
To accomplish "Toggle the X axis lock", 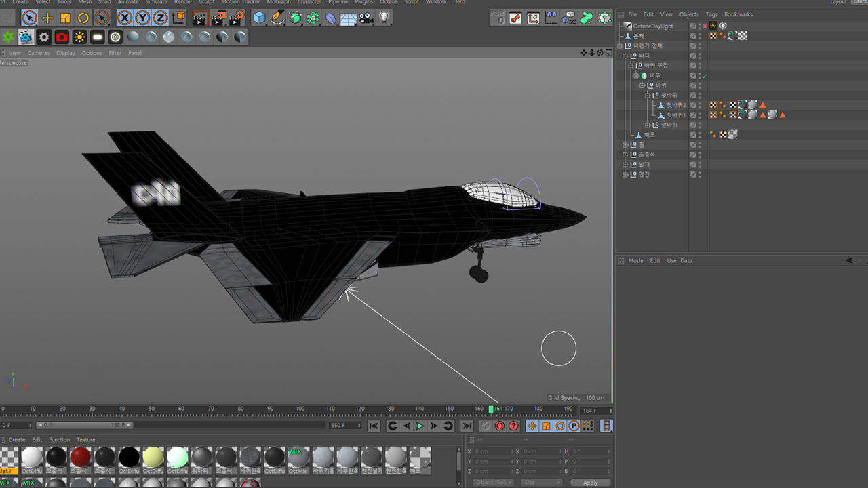I will point(125,18).
